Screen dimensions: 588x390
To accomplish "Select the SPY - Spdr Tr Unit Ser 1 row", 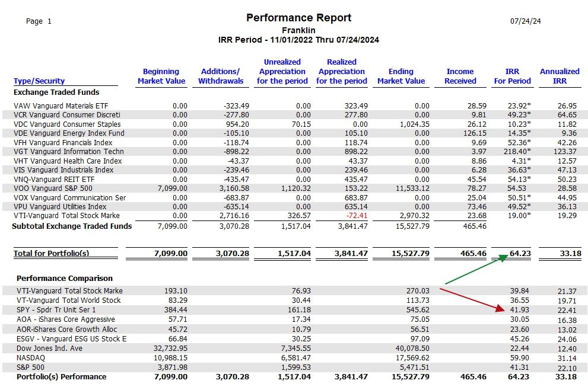I will coord(295,310).
